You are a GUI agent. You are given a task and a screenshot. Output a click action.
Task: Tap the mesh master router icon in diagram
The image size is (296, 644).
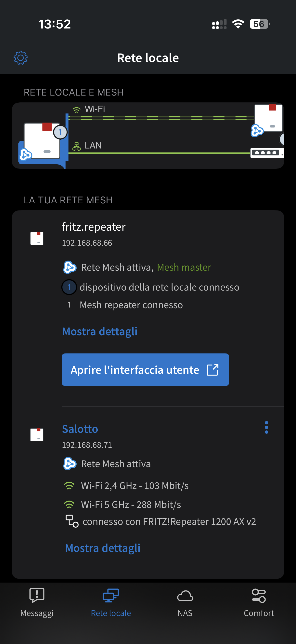click(x=42, y=141)
